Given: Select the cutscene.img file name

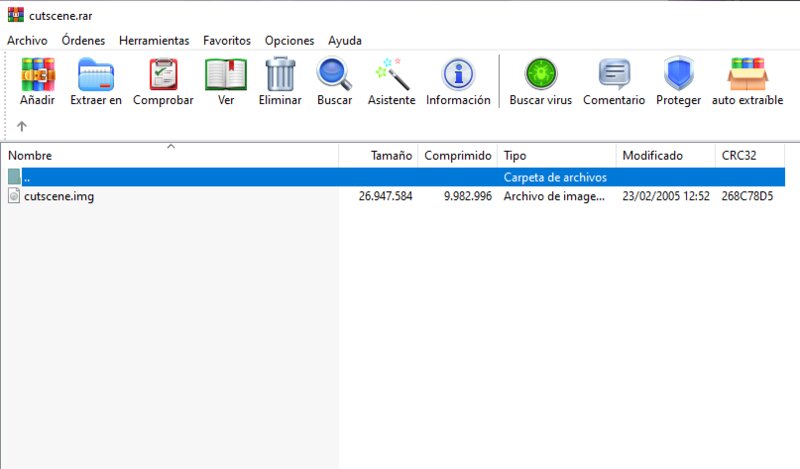Looking at the screenshot, I should click(x=59, y=196).
